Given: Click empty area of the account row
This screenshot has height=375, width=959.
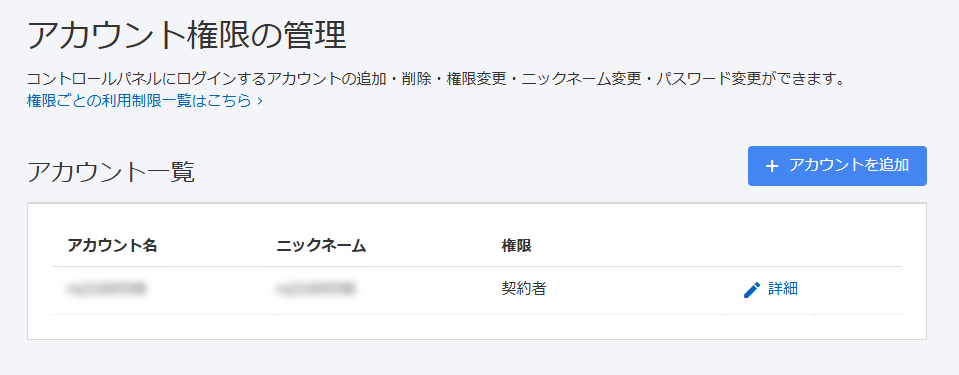Looking at the screenshot, I should (642, 290).
